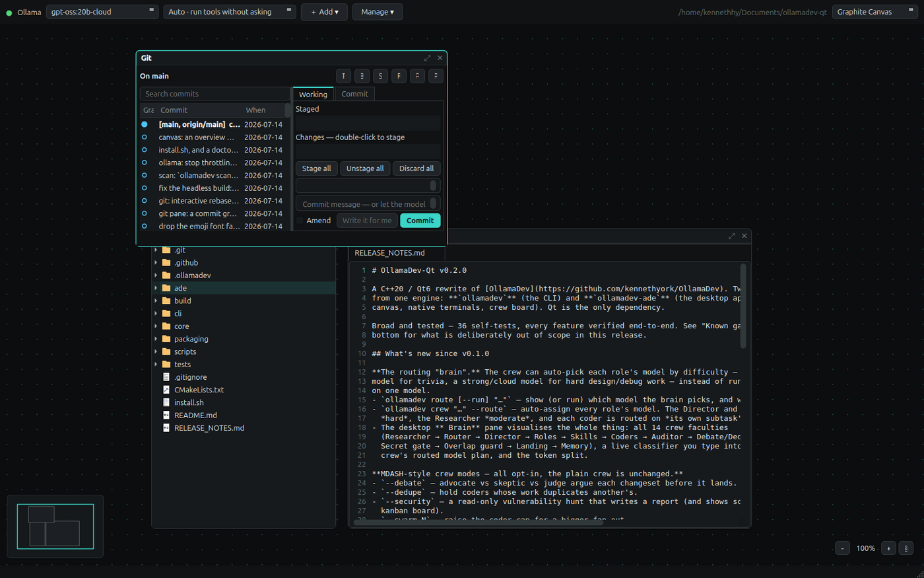Expand the ade folder arrow
This screenshot has height=578, width=924.
[156, 288]
